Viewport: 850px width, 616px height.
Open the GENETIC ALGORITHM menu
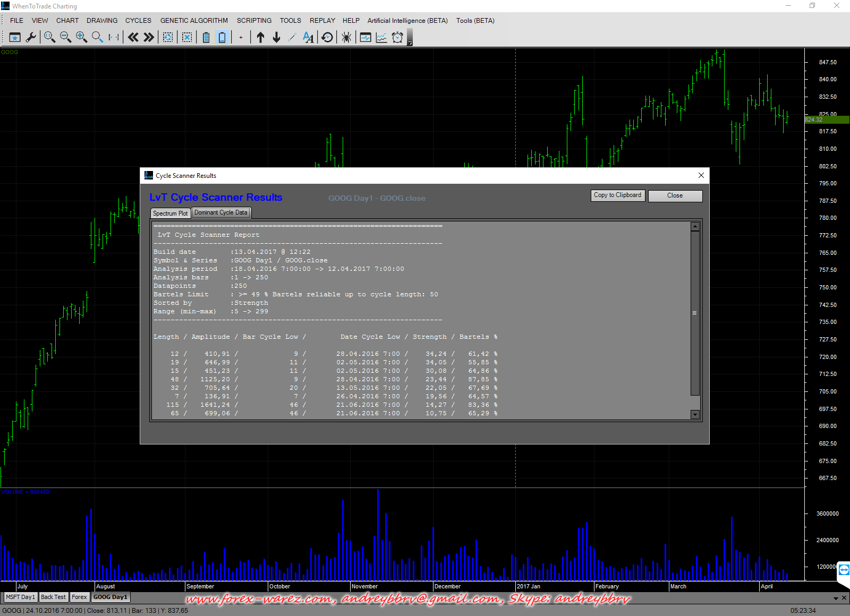click(194, 21)
